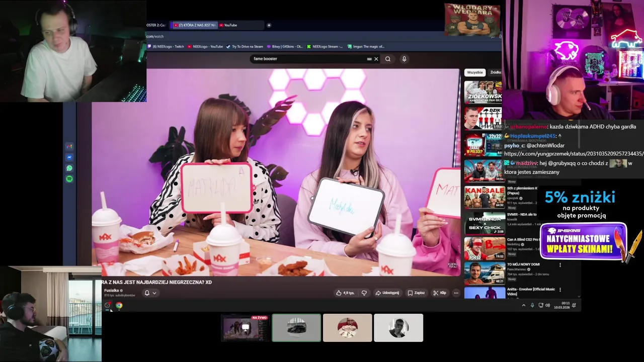The height and width of the screenshot is (362, 644).
Task: Click the on-screen keyboard icon in search
Action: coord(369,59)
